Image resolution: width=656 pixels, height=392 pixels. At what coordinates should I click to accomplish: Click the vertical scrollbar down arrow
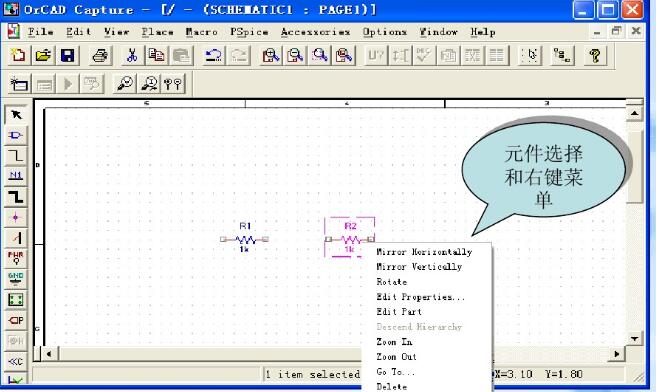pyautogui.click(x=634, y=338)
